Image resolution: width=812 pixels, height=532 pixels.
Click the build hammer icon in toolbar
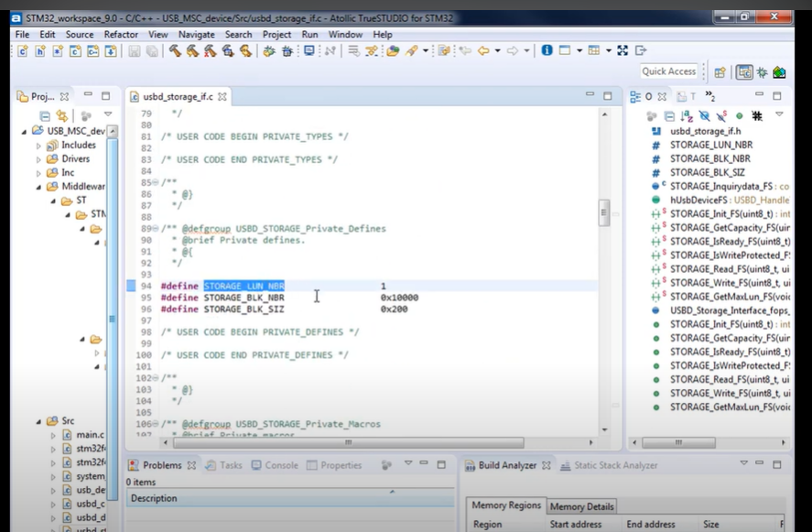[175, 51]
